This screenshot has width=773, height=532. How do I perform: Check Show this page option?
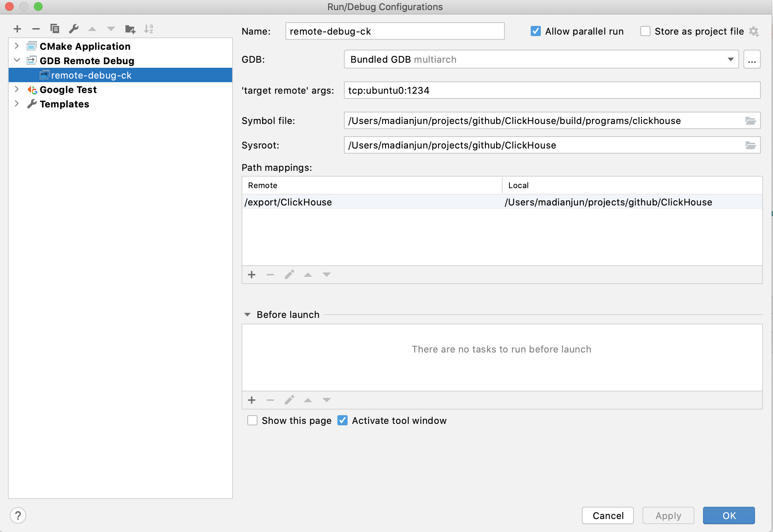point(252,420)
